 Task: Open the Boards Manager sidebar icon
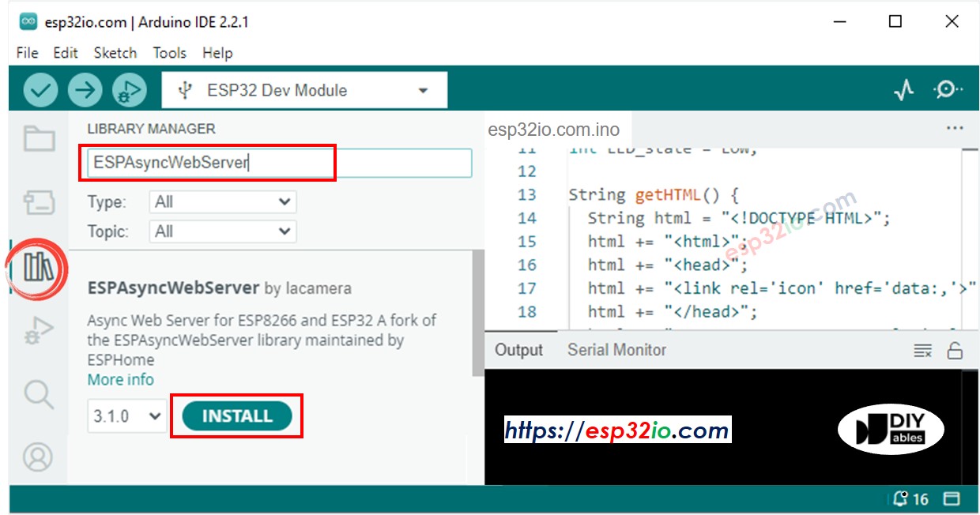pyautogui.click(x=39, y=203)
